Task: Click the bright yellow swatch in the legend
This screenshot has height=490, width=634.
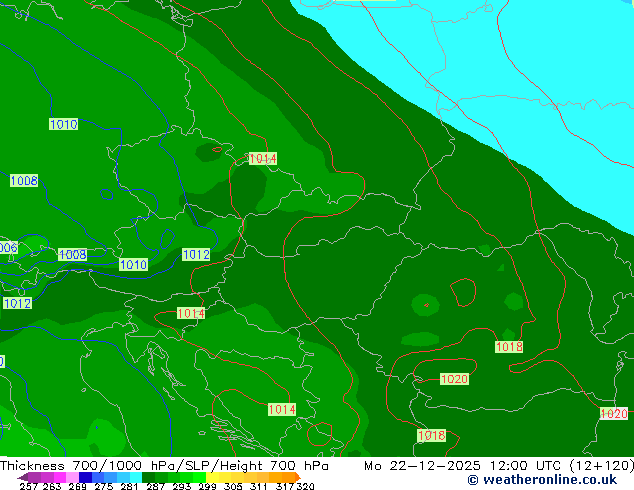Action: tap(212, 477)
